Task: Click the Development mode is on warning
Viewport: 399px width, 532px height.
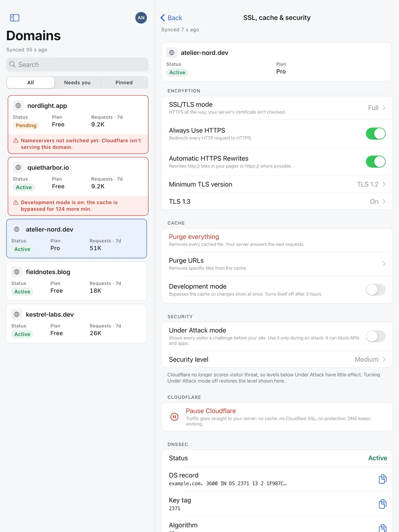Action: [x=69, y=206]
